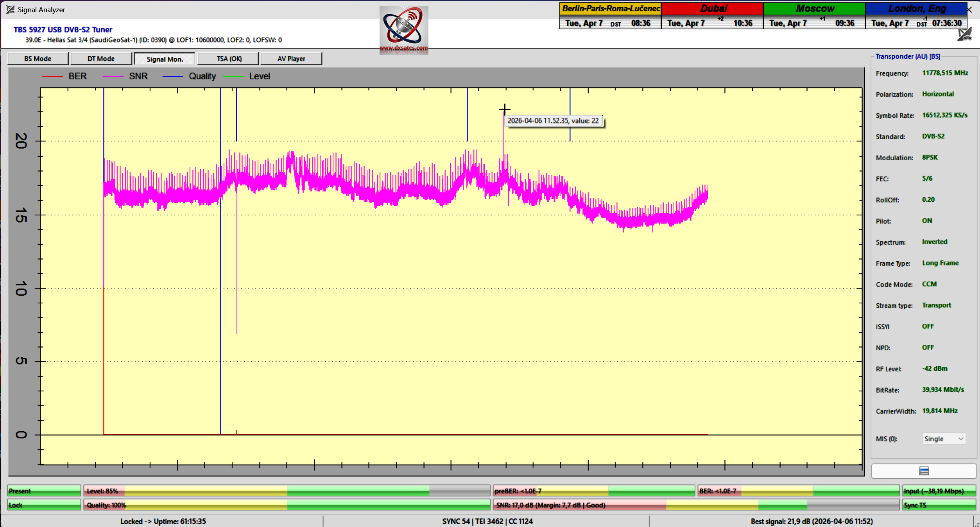Image resolution: width=980 pixels, height=527 pixels.
Task: Click the red BER legend line
Action: click(x=52, y=77)
